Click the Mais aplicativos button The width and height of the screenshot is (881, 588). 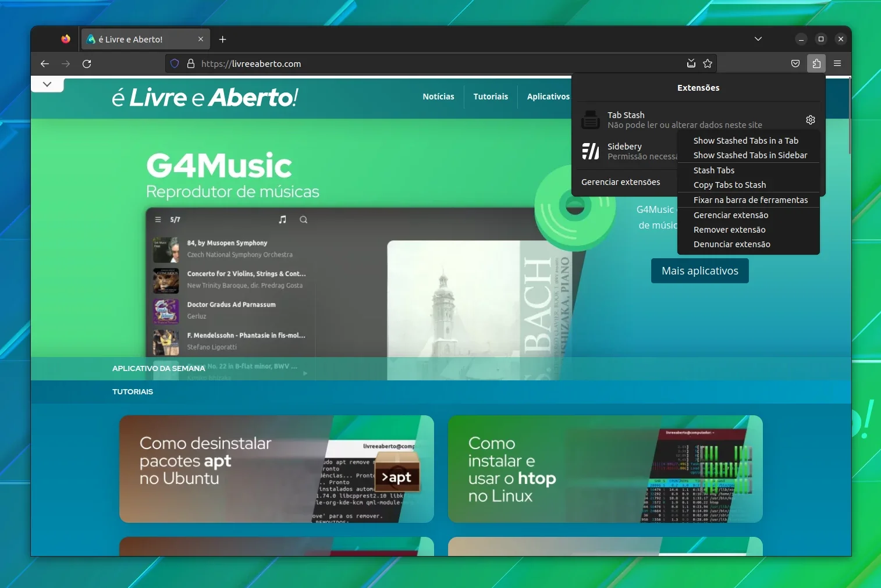pyautogui.click(x=700, y=270)
